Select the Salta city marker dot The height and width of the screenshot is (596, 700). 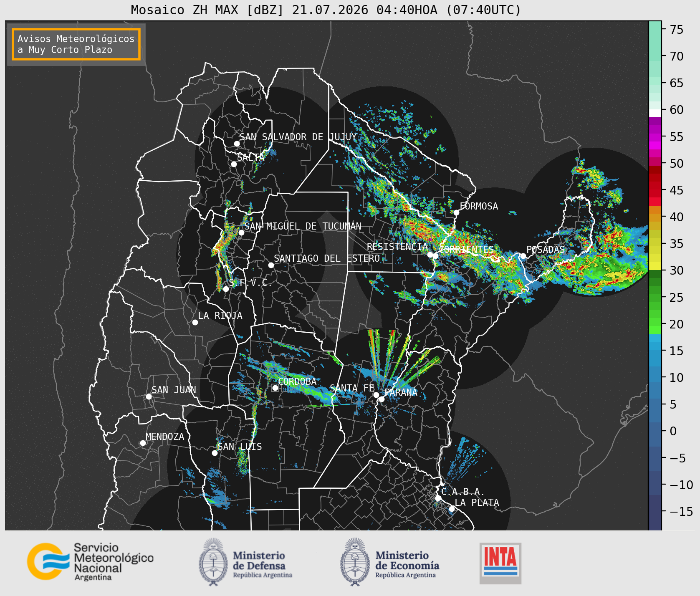pyautogui.click(x=234, y=164)
